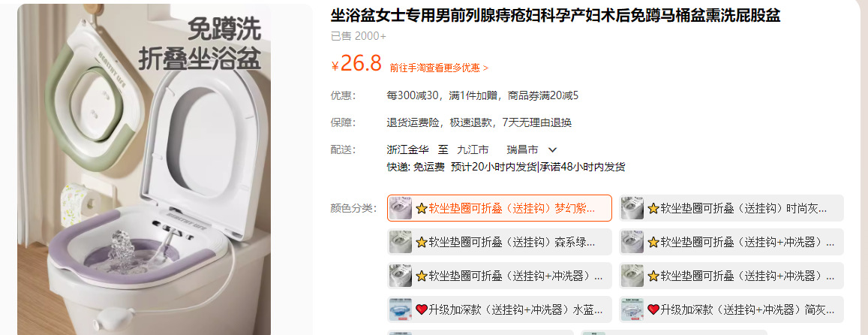This screenshot has width=868, height=335.
Task: Click the 水蓝 option thumbnail icon
Action: [x=401, y=309]
